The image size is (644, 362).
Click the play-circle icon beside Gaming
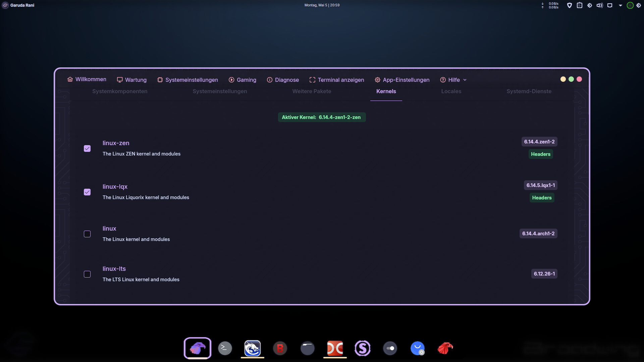click(231, 80)
